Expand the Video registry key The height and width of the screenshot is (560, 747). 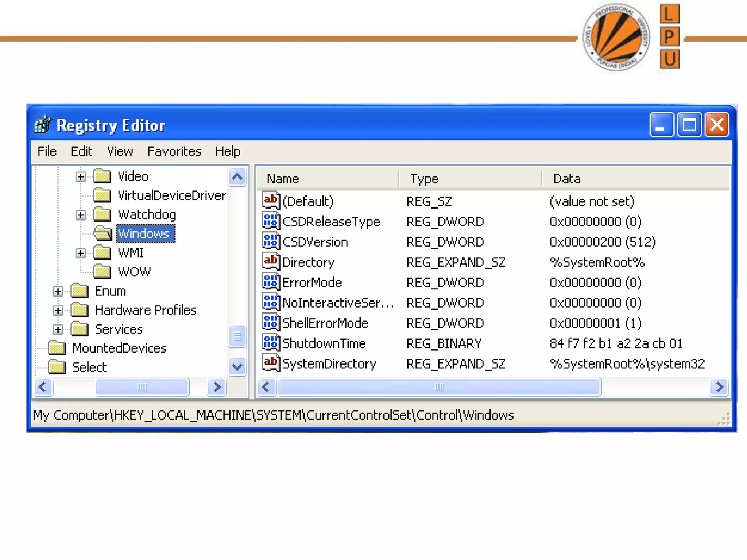(81, 177)
